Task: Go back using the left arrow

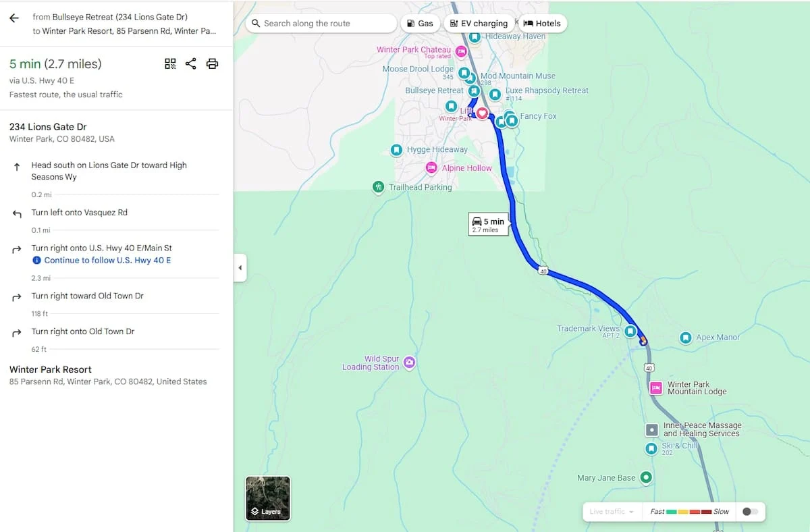Action: (x=13, y=18)
